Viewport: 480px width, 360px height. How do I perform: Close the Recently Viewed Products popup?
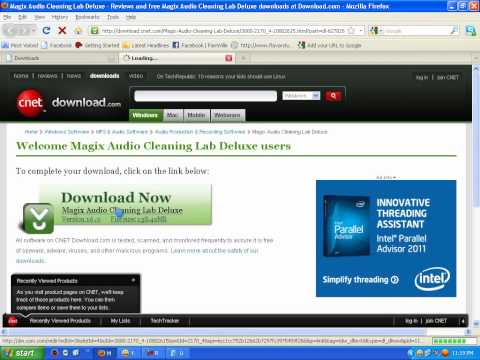click(133, 280)
